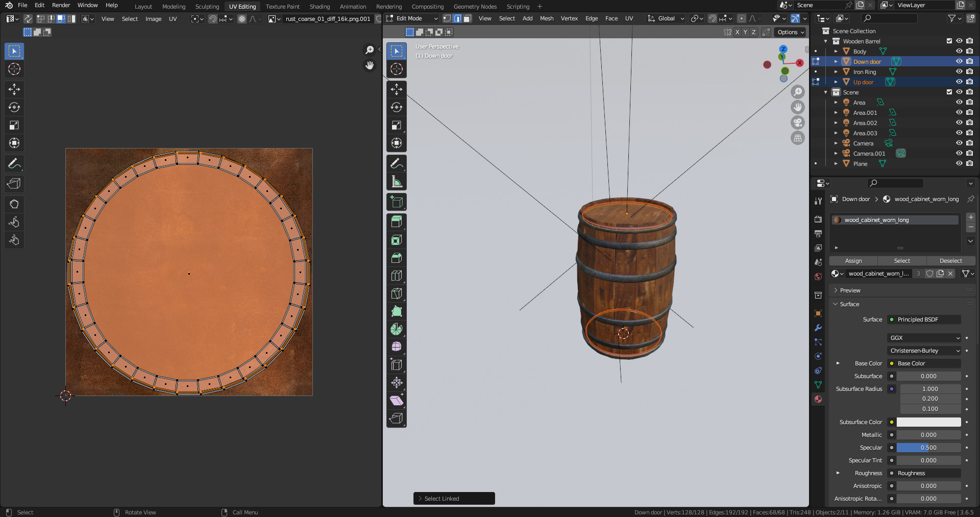Hide the Body object in viewport
The height and width of the screenshot is (517, 980).
[x=959, y=51]
